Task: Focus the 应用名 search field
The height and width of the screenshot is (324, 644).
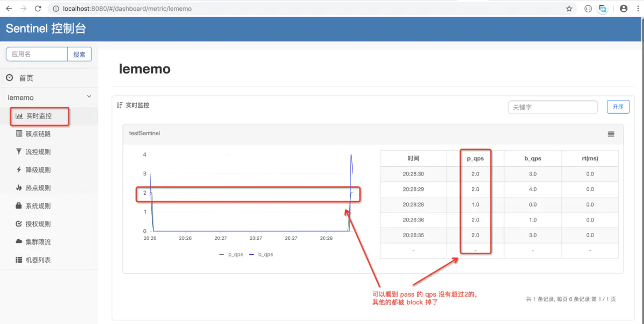Action: click(36, 54)
